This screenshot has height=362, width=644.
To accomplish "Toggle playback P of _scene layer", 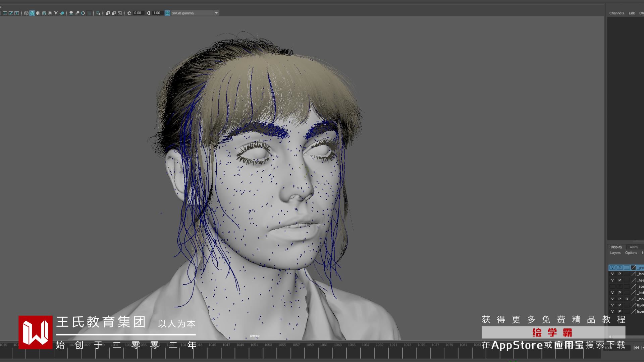I will pyautogui.click(x=620, y=287).
